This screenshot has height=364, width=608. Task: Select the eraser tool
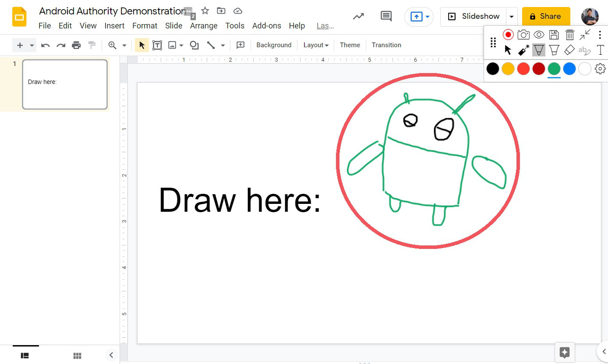[x=569, y=50]
